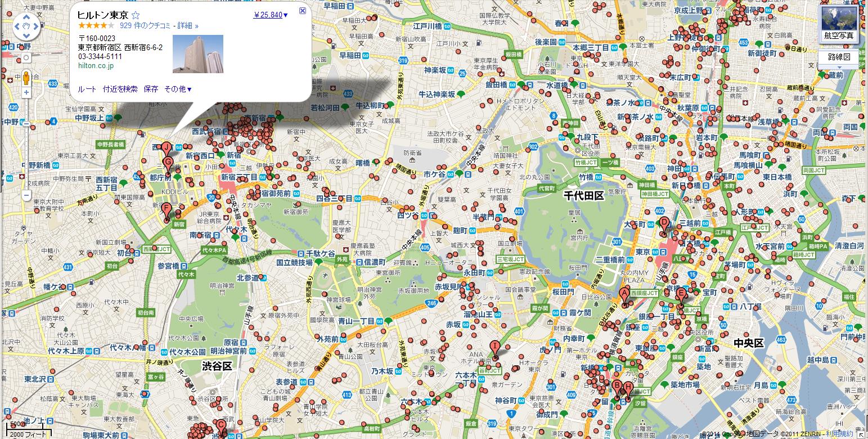Click the 信濃町 station label
The image size is (868, 439).
click(x=374, y=262)
